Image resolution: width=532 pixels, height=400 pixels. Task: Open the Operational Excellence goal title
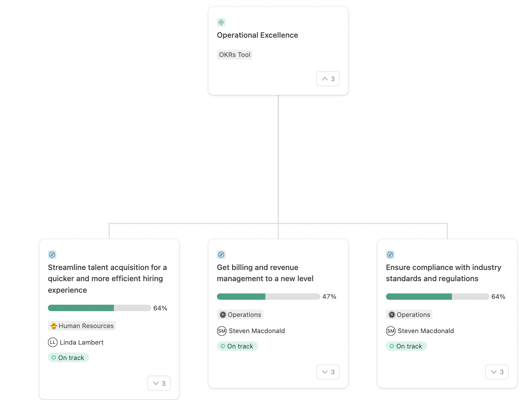coord(258,35)
